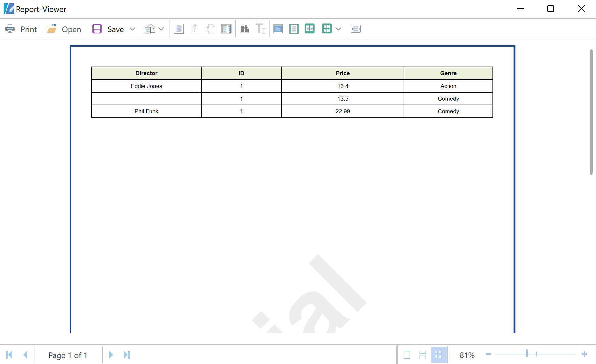Maximize the Report-Viewer window
The width and height of the screenshot is (596, 364).
point(551,9)
